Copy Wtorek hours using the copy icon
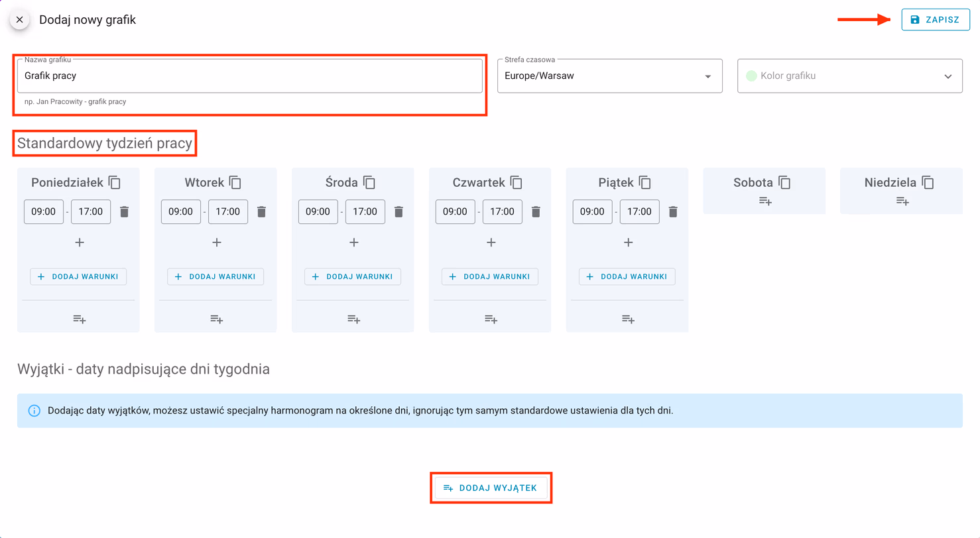 pos(235,182)
